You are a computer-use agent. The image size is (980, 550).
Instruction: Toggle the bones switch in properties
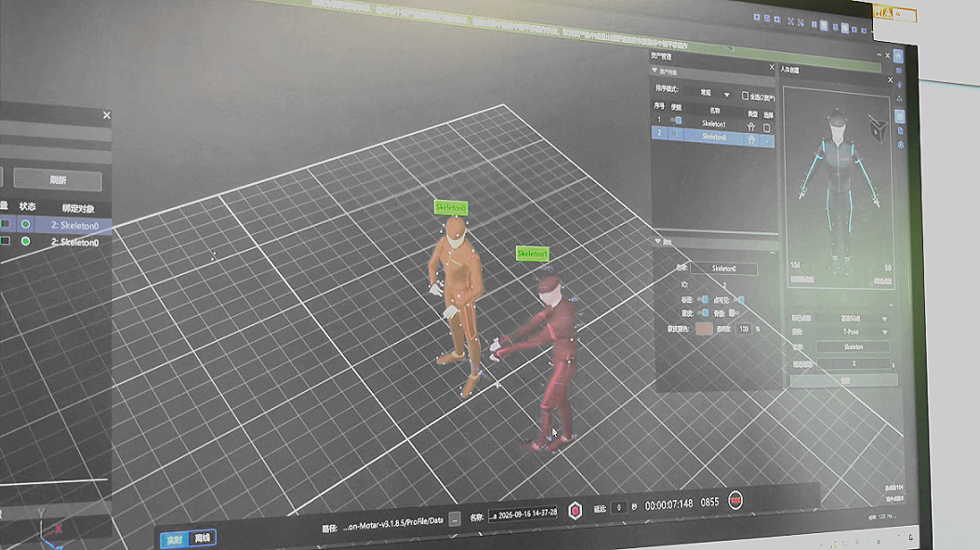734,313
